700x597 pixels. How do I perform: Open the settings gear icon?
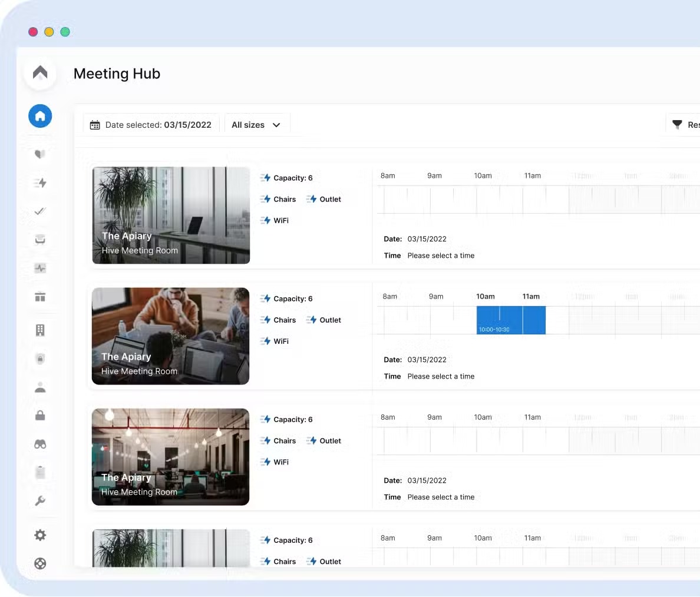[x=40, y=535]
